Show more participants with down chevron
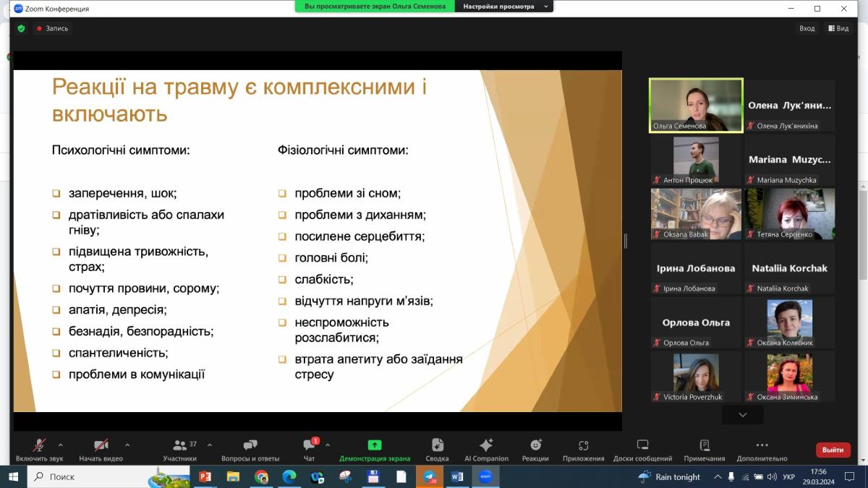Screen dimensions: 868x488 [x=742, y=414]
